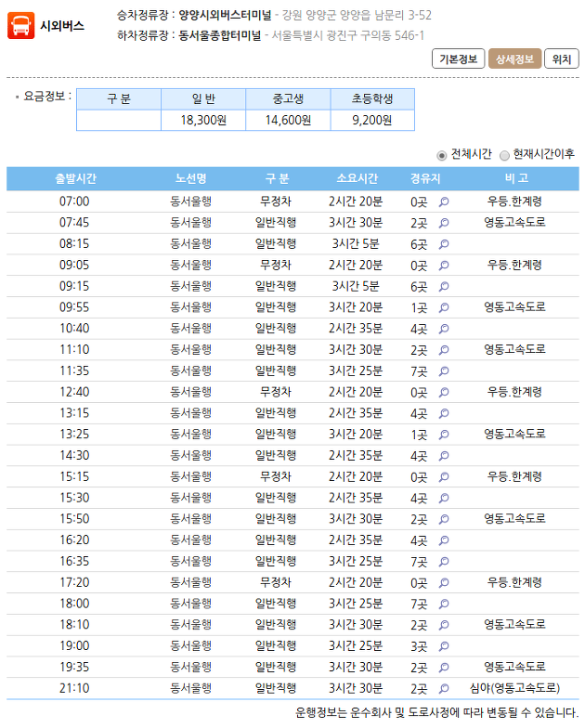Screen dimensions: 585x728
Task: Click the 9,200원 elementary fare cell
Action: [372, 121]
